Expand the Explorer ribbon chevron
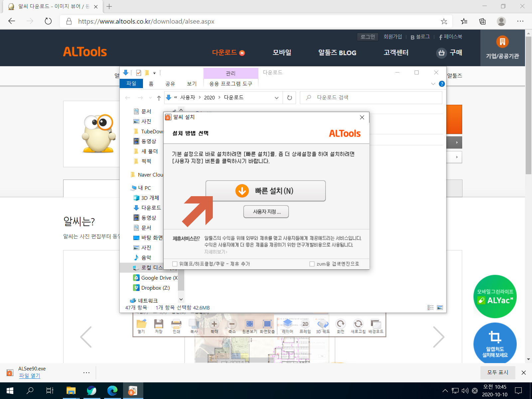Image resolution: width=532 pixels, height=399 pixels. click(433, 84)
